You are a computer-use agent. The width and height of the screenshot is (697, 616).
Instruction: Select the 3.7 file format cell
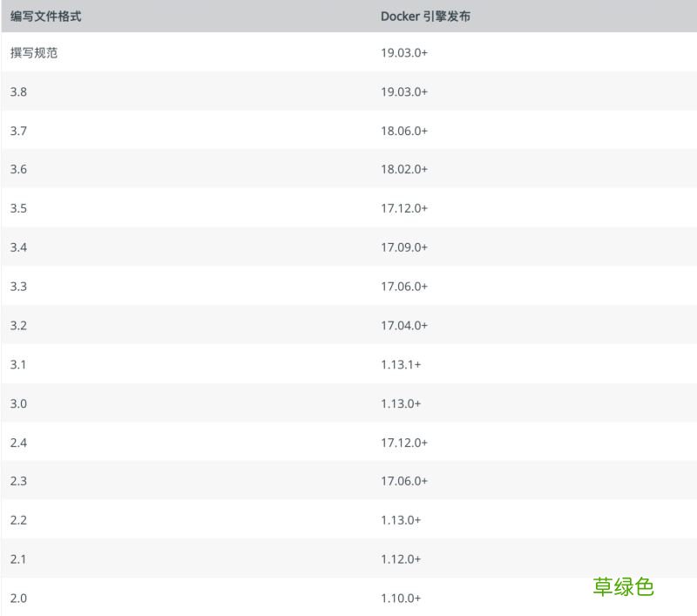click(18, 131)
